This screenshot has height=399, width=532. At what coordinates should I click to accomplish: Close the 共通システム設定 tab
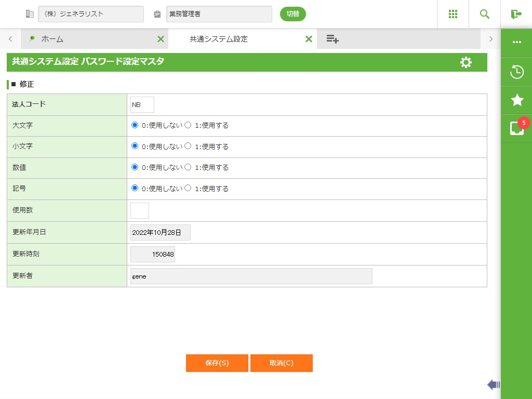pos(309,39)
